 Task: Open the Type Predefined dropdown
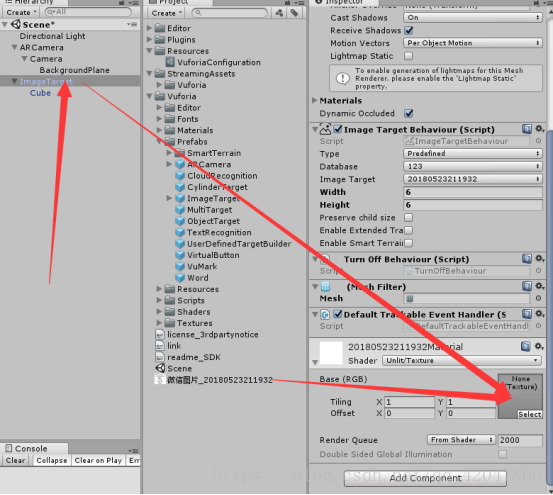click(x=473, y=153)
